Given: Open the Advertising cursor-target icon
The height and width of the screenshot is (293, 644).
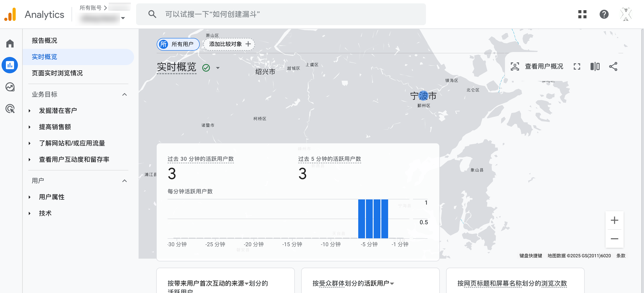Looking at the screenshot, I should click(10, 109).
